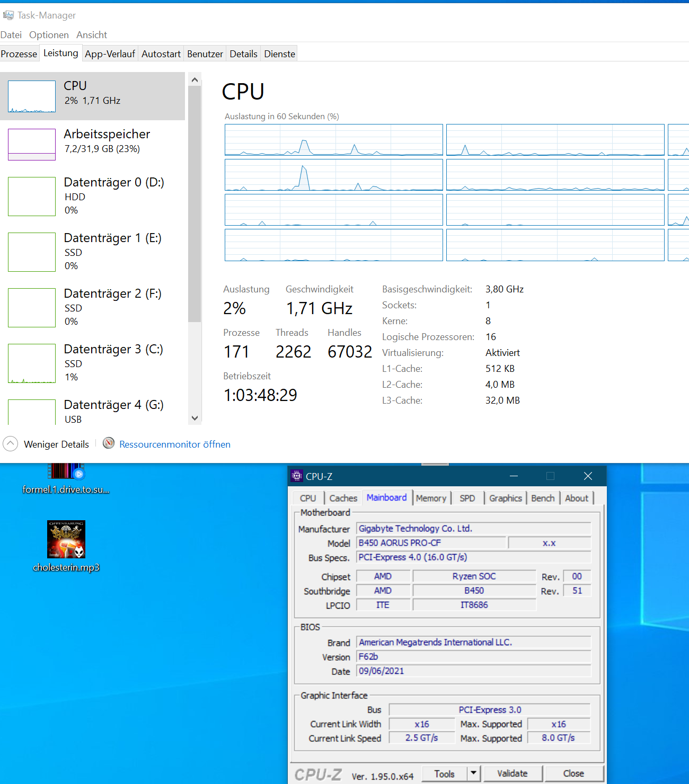Screen dimensions: 689x784
Task: Select Datenträger 0 (D:) HDD entry
Action: (93, 196)
